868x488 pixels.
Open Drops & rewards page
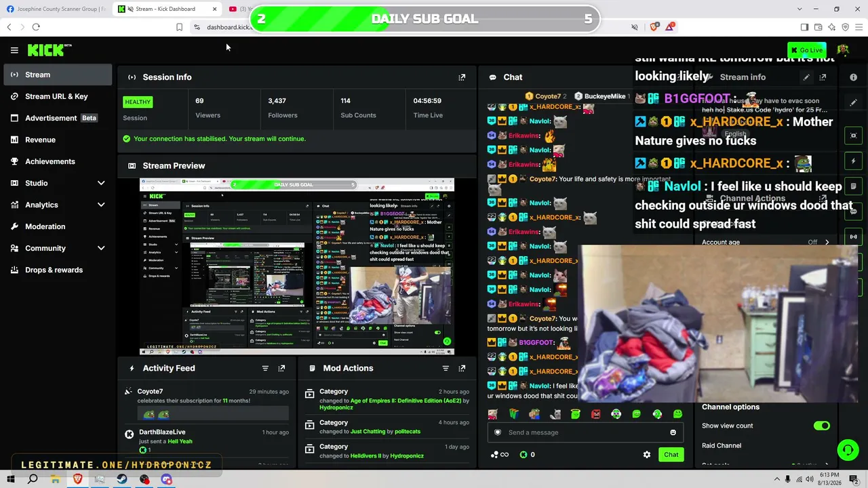[x=58, y=270]
